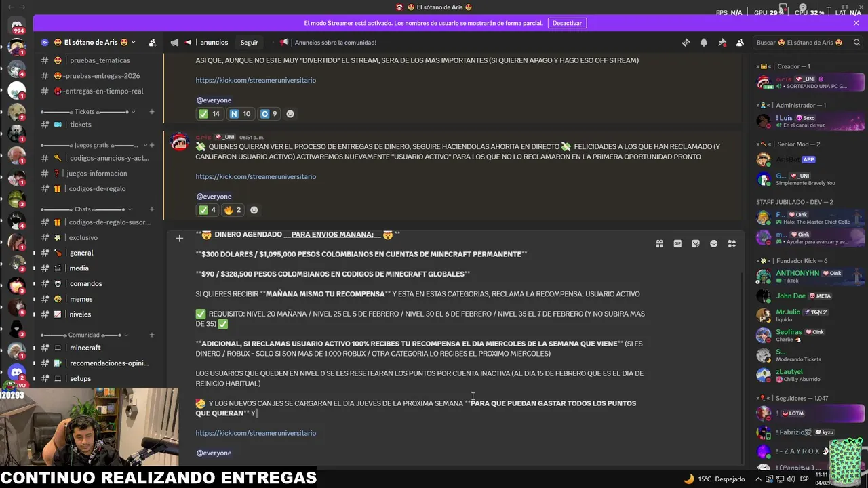Image resolution: width=868 pixels, height=488 pixels.
Task: Open the emoji picker in message box
Action: (x=713, y=244)
